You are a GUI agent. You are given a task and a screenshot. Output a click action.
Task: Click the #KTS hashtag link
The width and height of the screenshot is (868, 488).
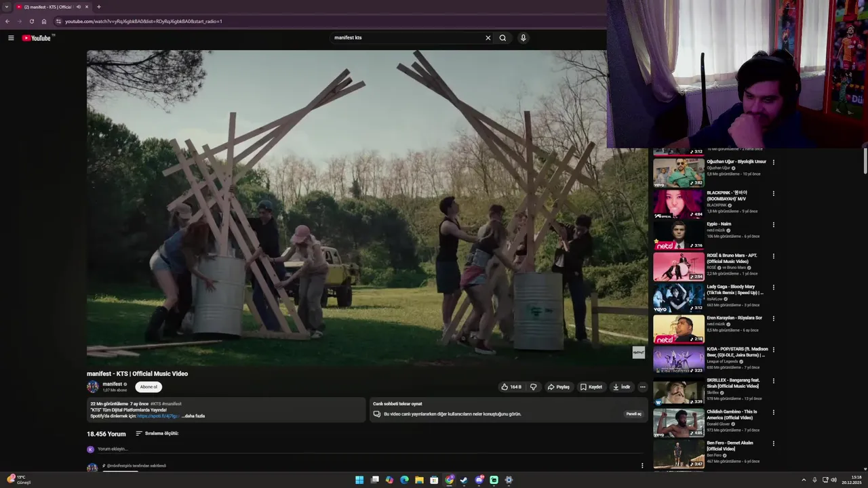point(155,404)
